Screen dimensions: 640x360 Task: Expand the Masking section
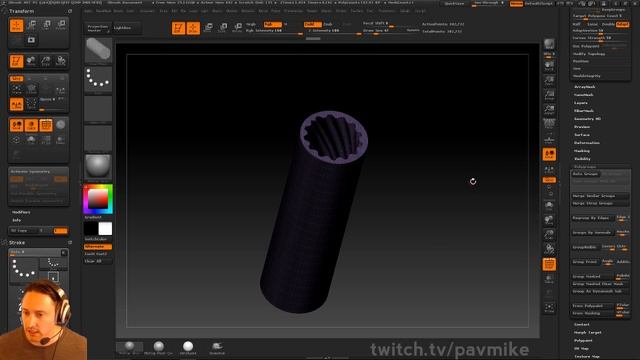582,151
